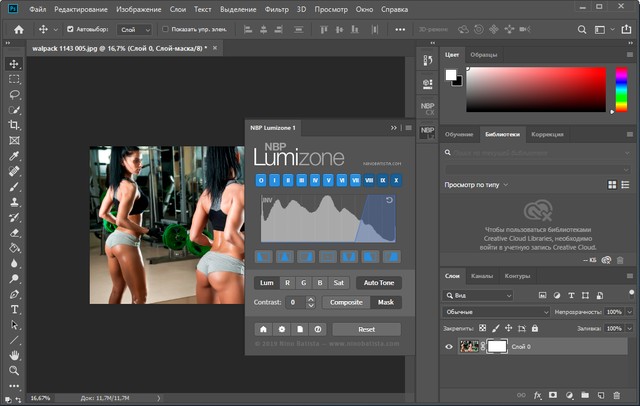This screenshot has width=640, height=406.
Task: Switch to the Каналы tab
Action: [x=483, y=276]
